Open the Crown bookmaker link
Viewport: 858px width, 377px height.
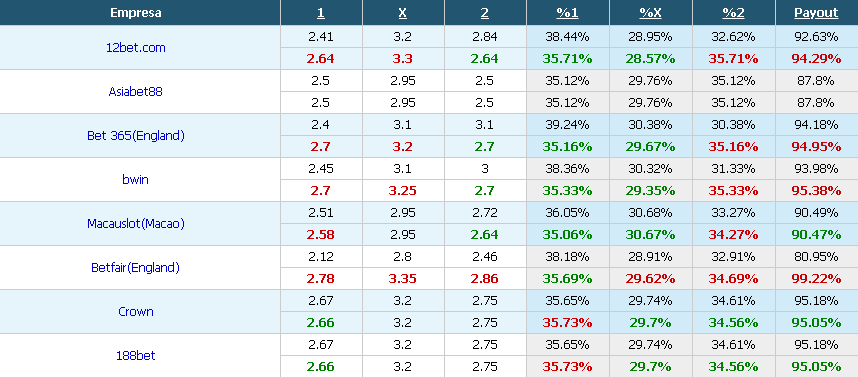click(136, 311)
